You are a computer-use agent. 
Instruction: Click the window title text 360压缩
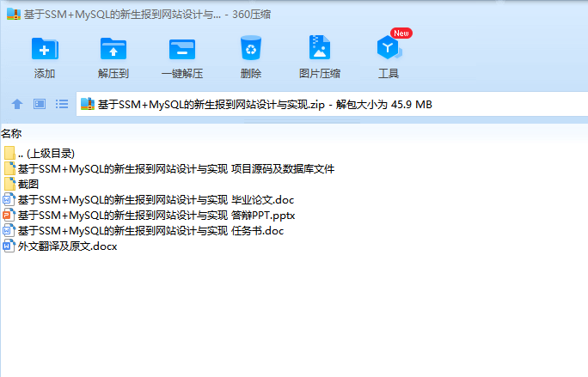(x=251, y=15)
